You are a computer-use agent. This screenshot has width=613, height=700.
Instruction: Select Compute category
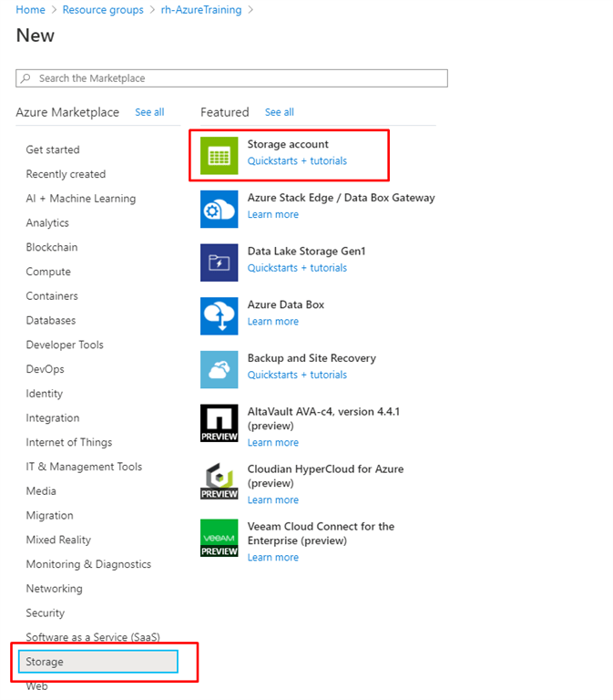(48, 272)
